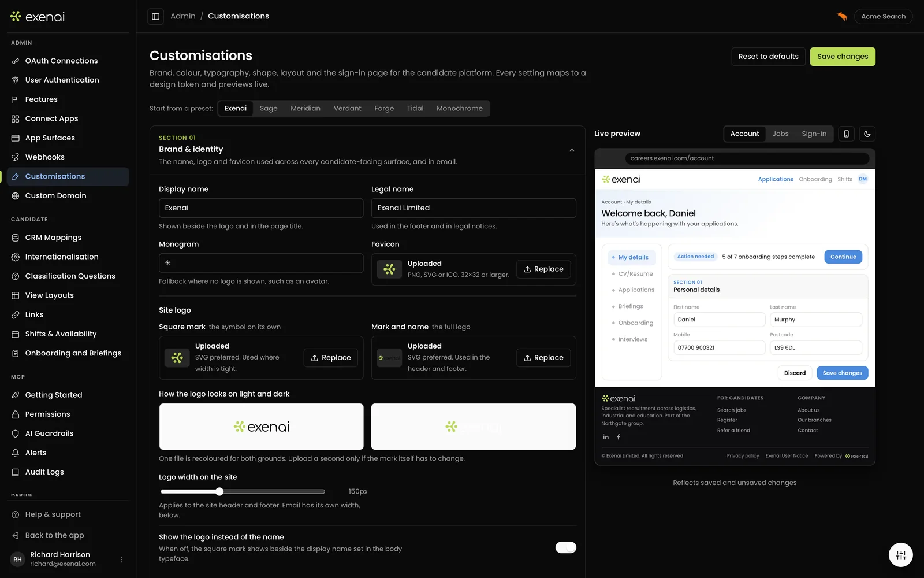
Task: Replace the Mark and name logo
Action: (x=543, y=358)
